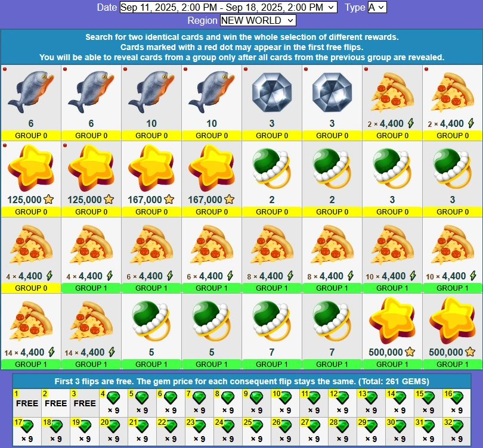This screenshot has width=483, height=448.
Task: Click flip 6 gem cost cell
Action: tap(171, 403)
